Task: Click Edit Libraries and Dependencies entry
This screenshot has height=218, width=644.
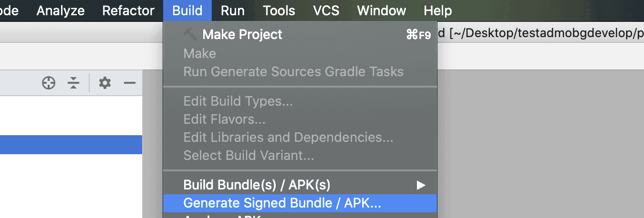Action: [x=288, y=138]
